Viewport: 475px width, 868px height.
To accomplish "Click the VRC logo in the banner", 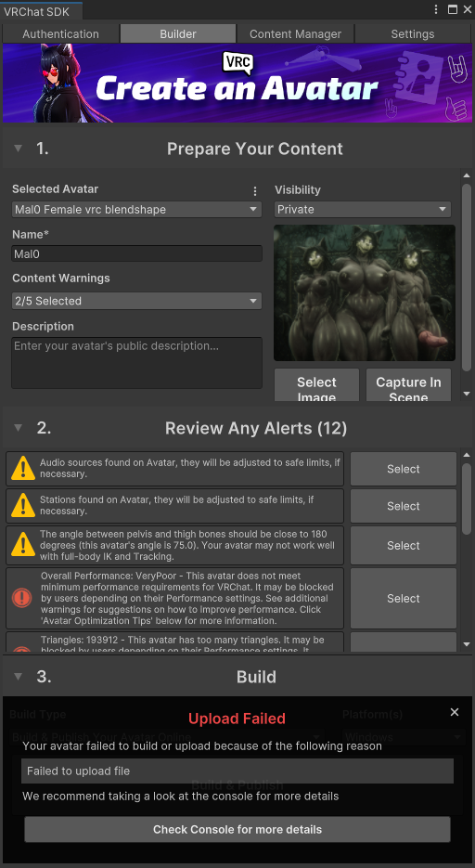I will [x=237, y=63].
